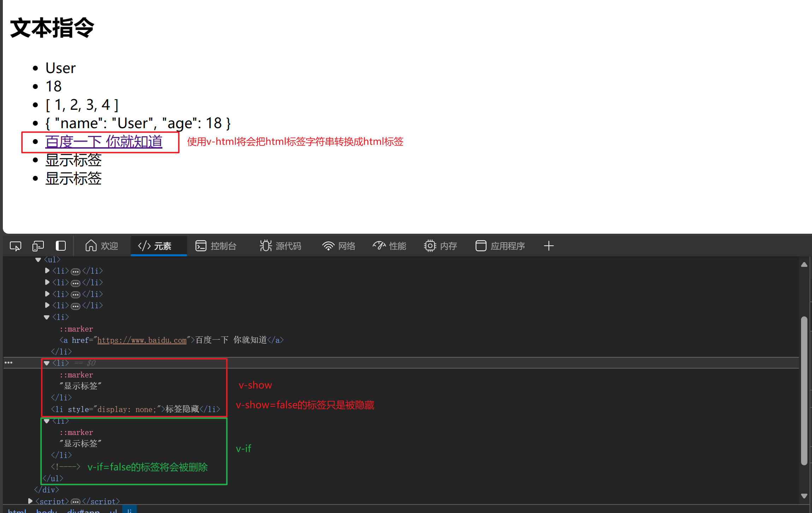Click the DevTools vertical scrollbar thumb
Screen dimensions: 812x513
[x=804, y=391]
